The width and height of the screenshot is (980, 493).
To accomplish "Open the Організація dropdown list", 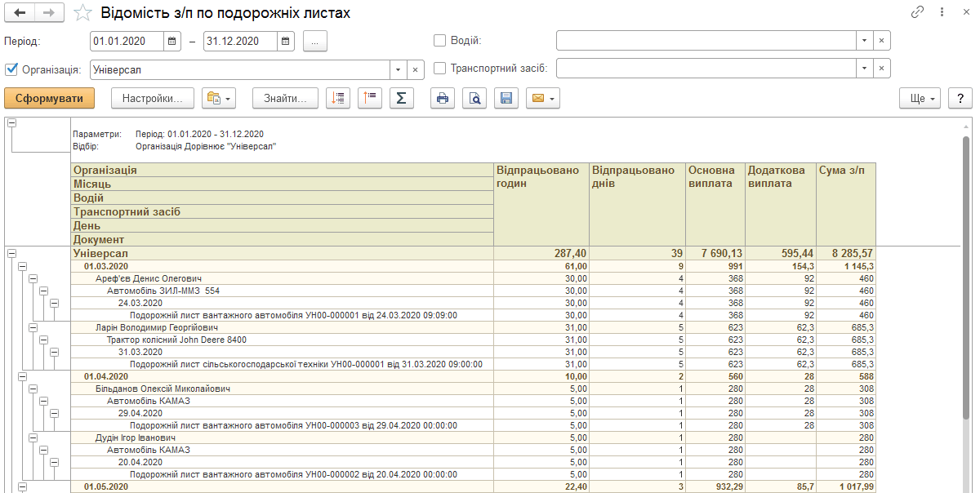I will 398,69.
